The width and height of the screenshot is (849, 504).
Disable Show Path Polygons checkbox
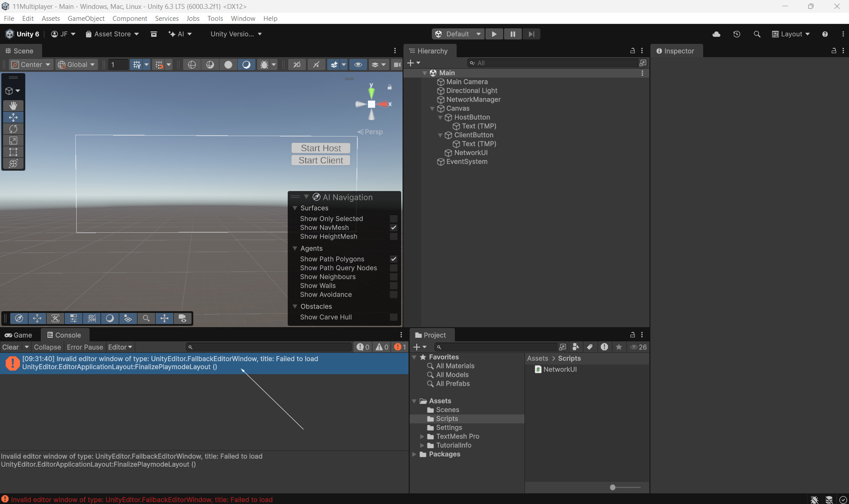click(x=393, y=259)
